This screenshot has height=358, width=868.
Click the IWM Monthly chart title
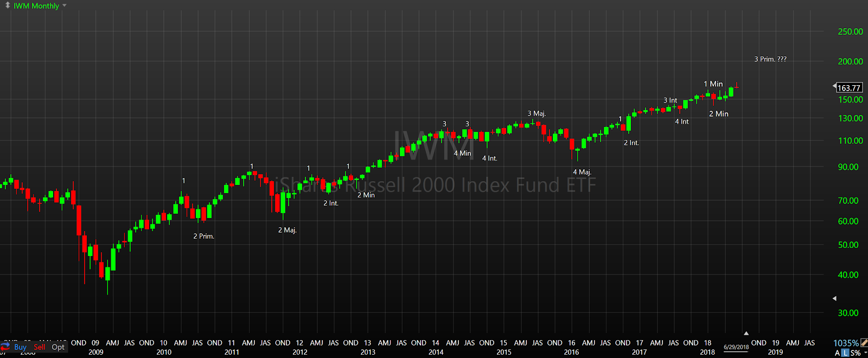pos(36,5)
